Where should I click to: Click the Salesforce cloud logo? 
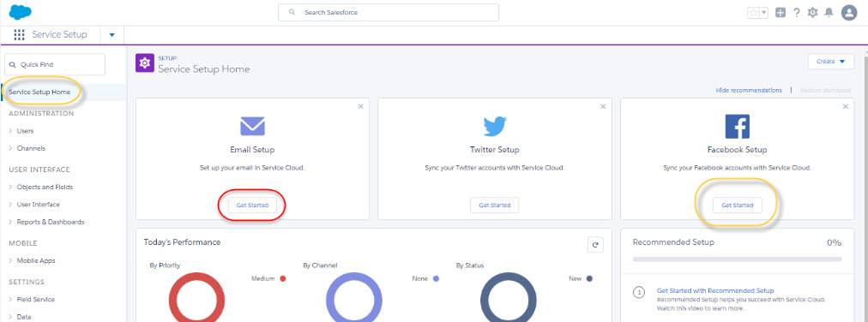[x=21, y=12]
